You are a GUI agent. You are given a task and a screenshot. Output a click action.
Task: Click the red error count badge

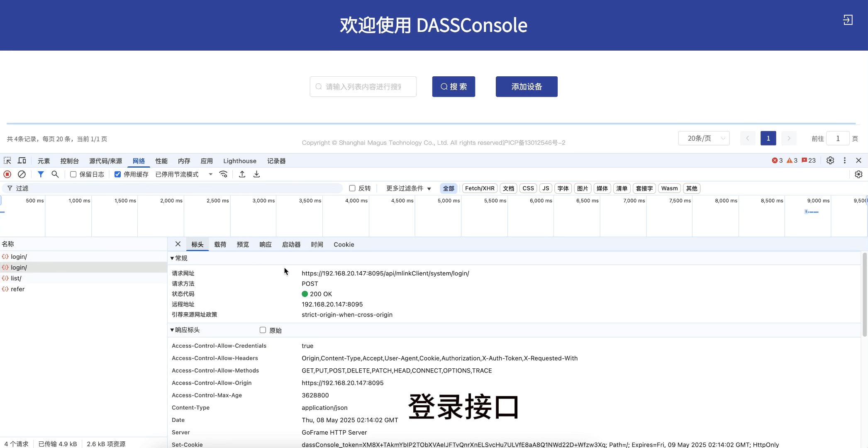pyautogui.click(x=777, y=161)
